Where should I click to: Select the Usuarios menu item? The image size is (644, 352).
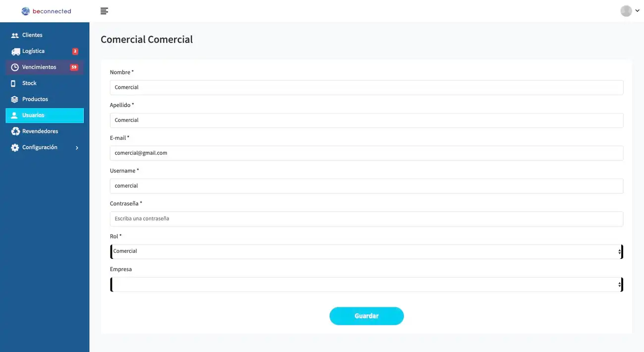tap(45, 115)
